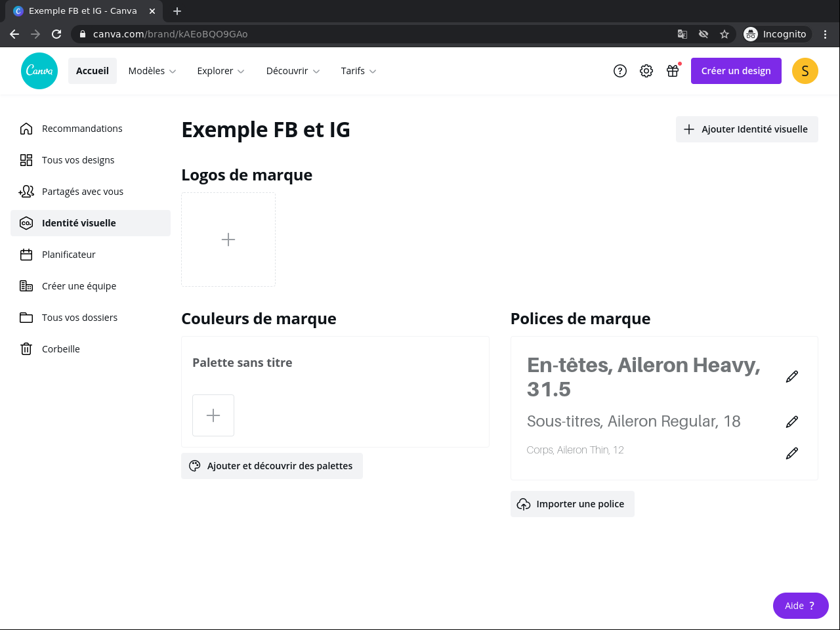Click Importer une police button
This screenshot has height=630, width=840.
(572, 504)
